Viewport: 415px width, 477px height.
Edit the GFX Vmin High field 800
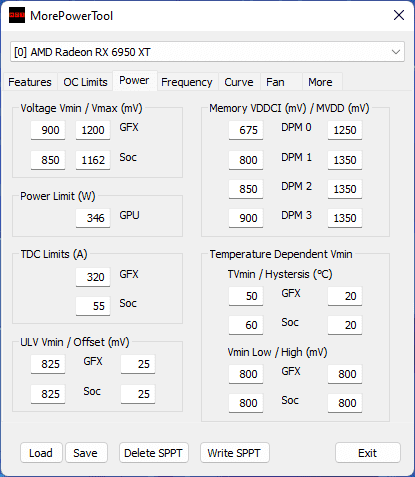point(345,374)
